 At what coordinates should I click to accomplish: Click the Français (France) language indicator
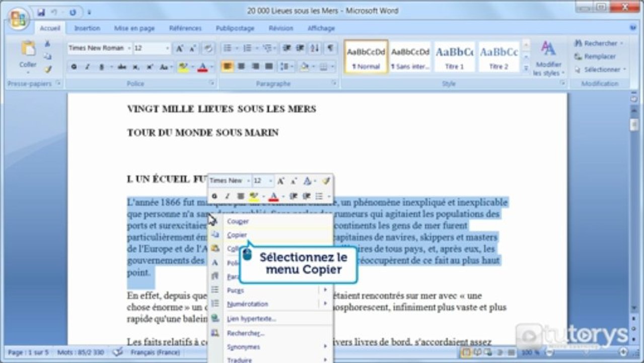(x=155, y=352)
